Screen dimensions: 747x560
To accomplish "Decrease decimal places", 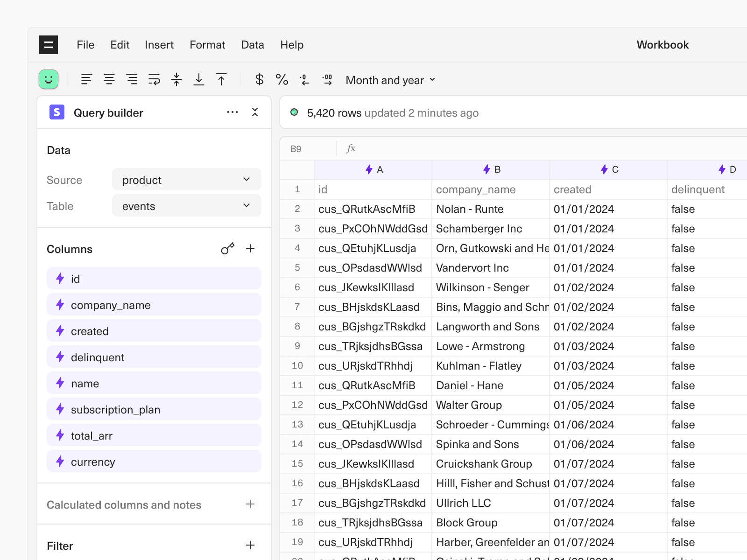I will click(x=304, y=80).
